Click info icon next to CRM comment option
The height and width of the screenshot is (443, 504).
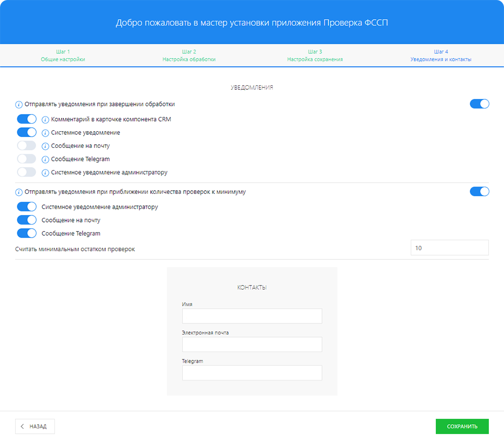pos(45,120)
